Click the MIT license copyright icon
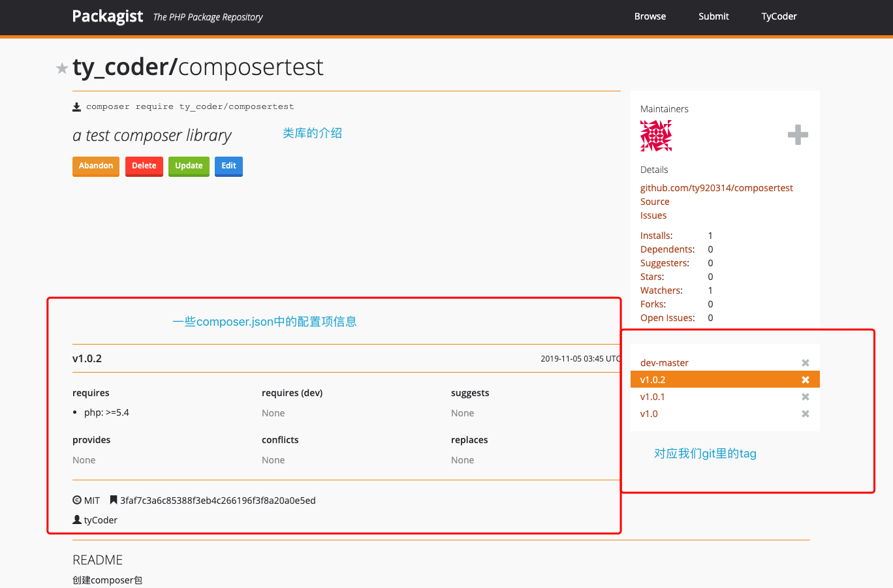Image resolution: width=893 pixels, height=588 pixels. 77,501
